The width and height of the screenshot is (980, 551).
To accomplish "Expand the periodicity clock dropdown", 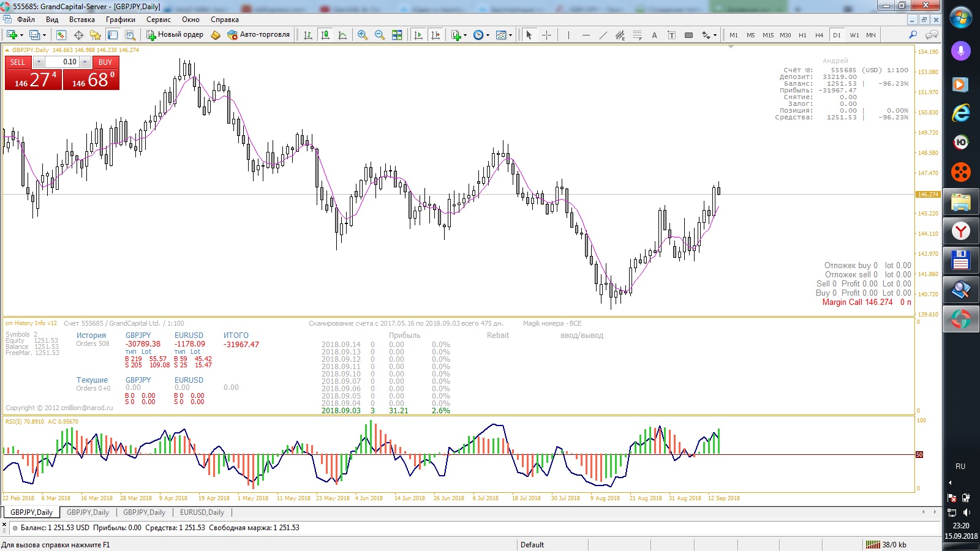I will point(488,35).
